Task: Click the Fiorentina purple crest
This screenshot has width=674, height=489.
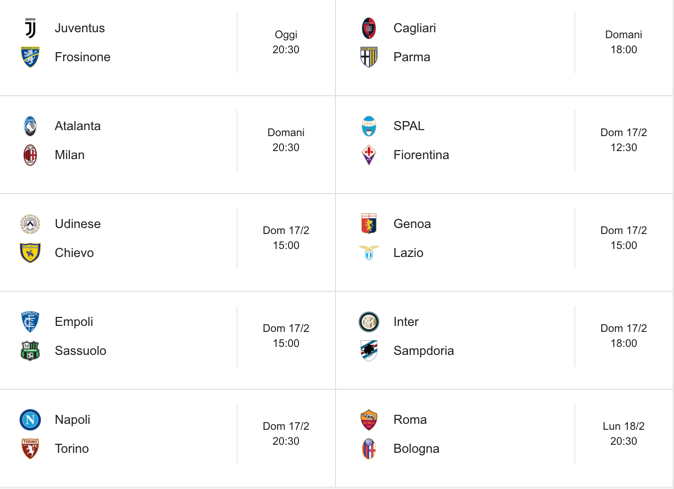Action: [369, 155]
